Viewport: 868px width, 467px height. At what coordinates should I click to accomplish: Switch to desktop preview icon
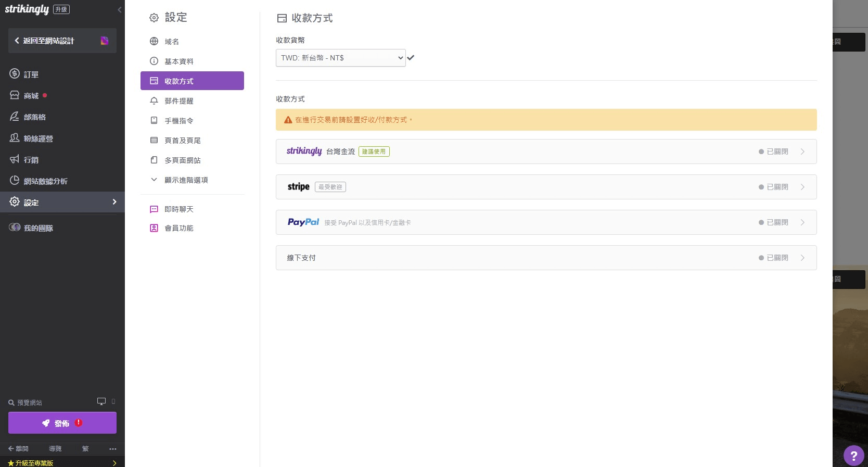coord(101,401)
